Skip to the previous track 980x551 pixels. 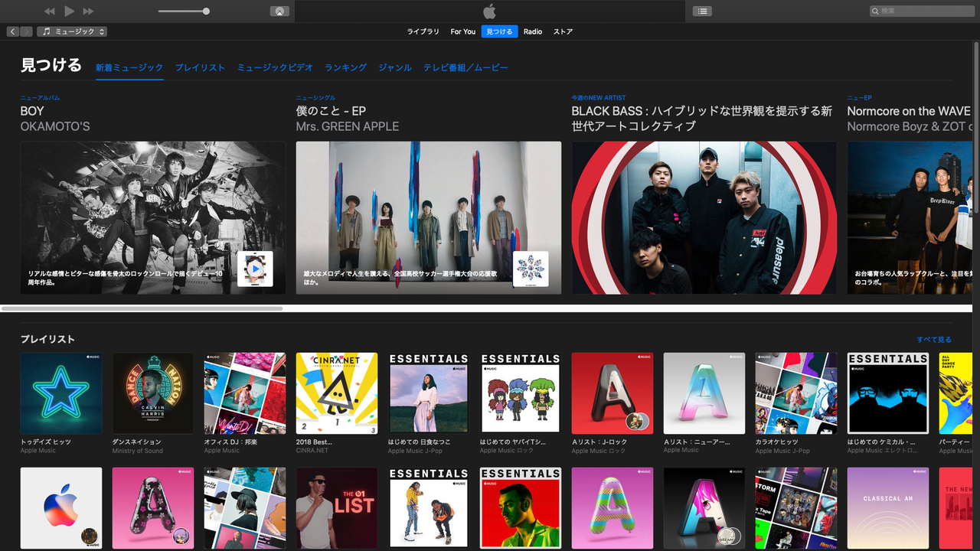(50, 11)
